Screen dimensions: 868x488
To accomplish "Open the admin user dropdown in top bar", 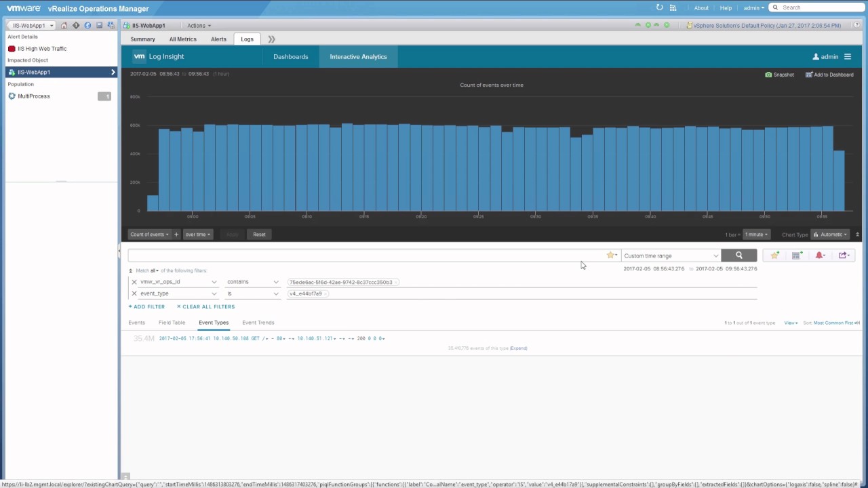I will pos(753,8).
